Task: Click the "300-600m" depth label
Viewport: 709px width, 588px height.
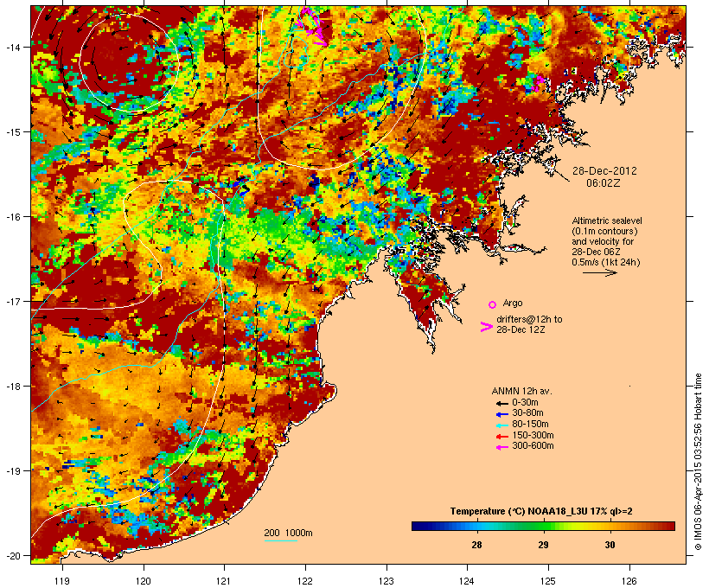Action: click(533, 446)
